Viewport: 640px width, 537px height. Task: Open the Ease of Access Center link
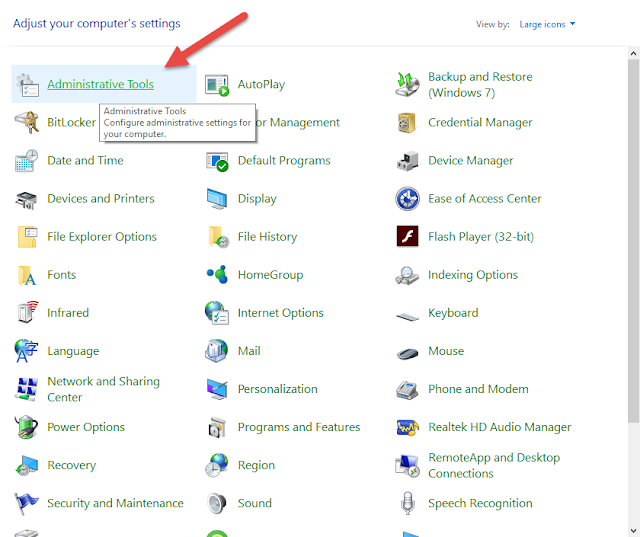pyautogui.click(x=484, y=199)
